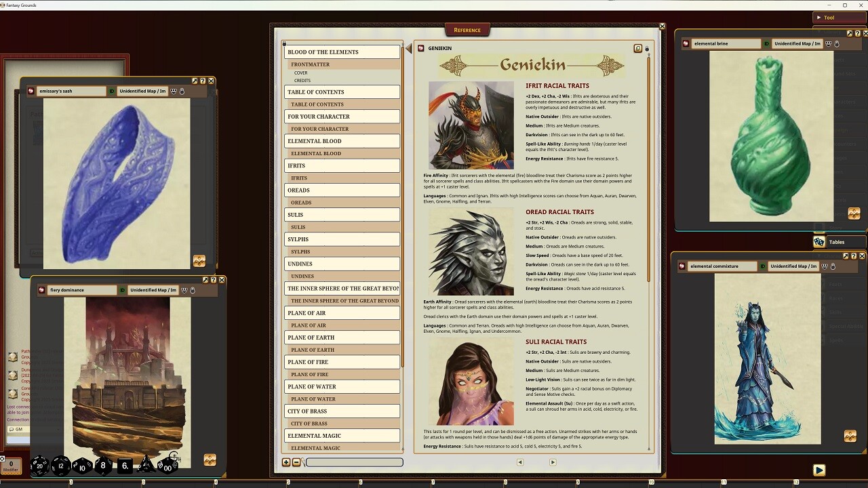Image resolution: width=868 pixels, height=488 pixels.
Task: Click the emissary's sash name field
Action: tap(72, 91)
